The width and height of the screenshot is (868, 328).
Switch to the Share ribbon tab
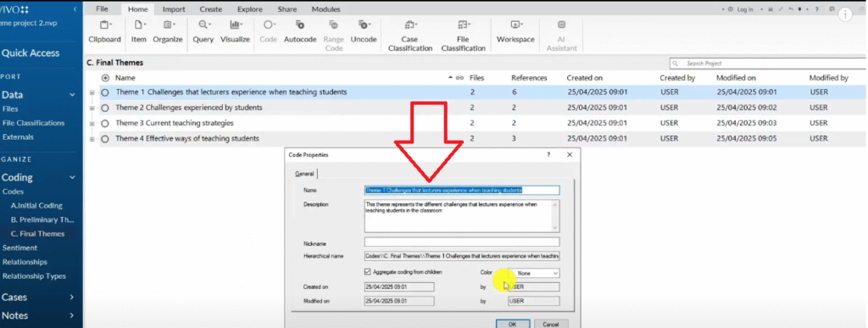[287, 9]
